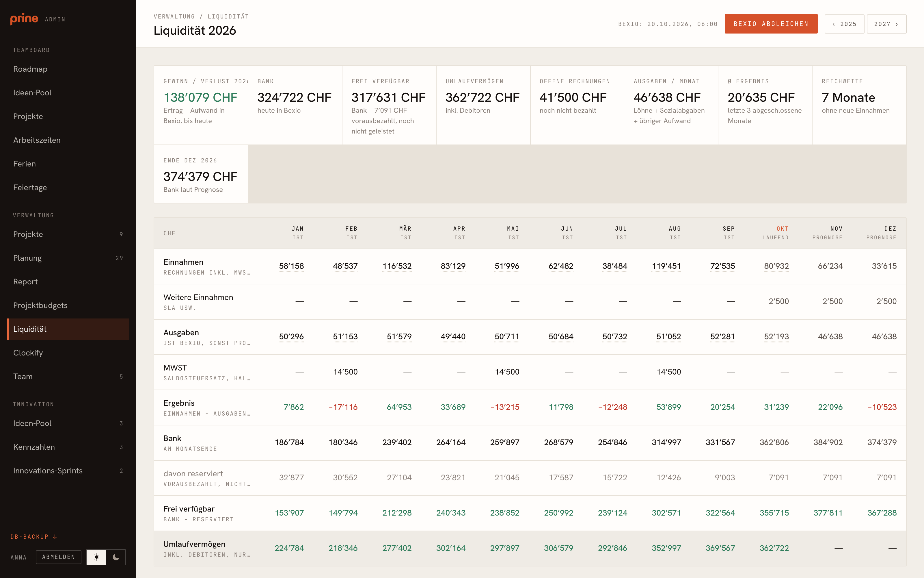Viewport: 924px width, 578px height.
Task: Open Team page
Action: (x=68, y=377)
